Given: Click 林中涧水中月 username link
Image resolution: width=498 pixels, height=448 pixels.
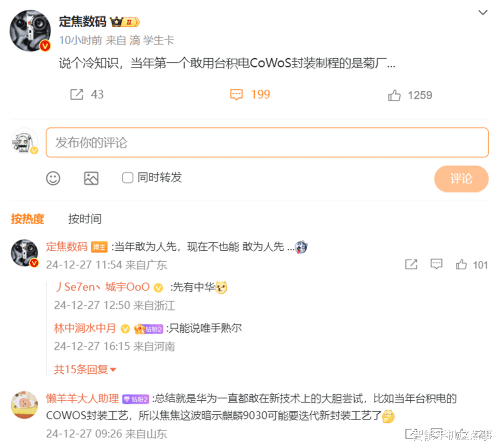Looking at the screenshot, I should click(85, 328).
